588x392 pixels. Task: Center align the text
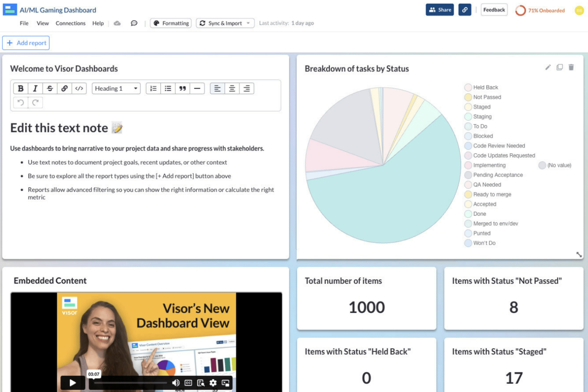tap(232, 88)
